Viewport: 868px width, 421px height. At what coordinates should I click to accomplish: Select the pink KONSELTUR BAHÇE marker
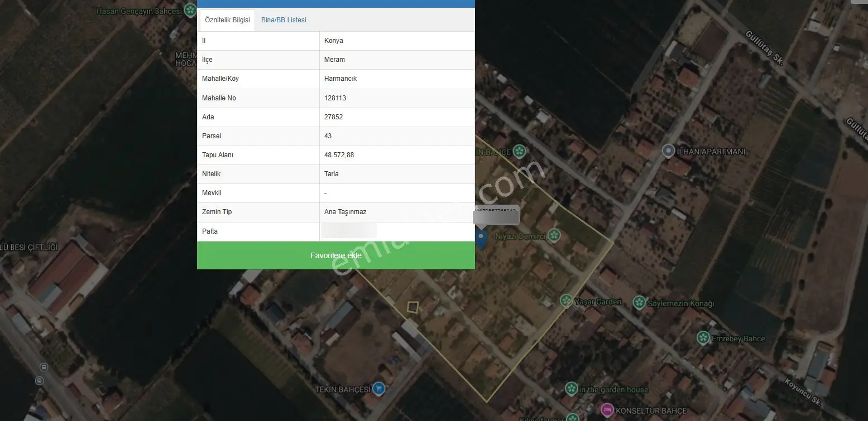click(607, 410)
